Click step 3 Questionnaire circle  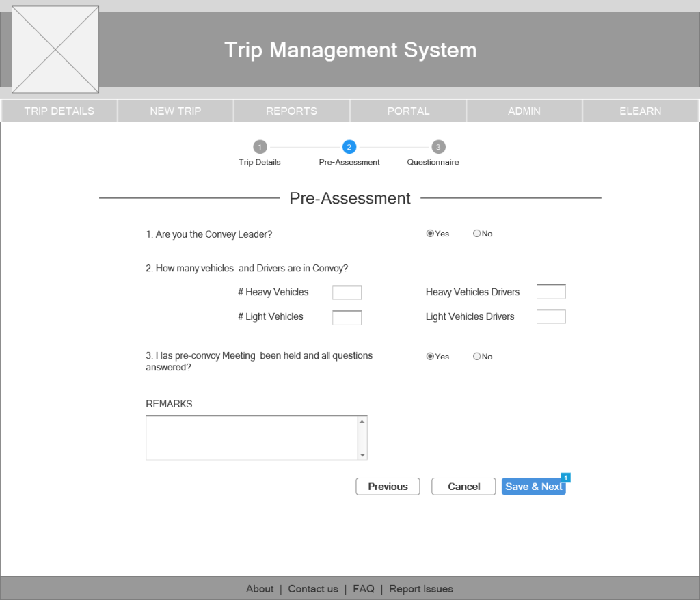(x=439, y=147)
